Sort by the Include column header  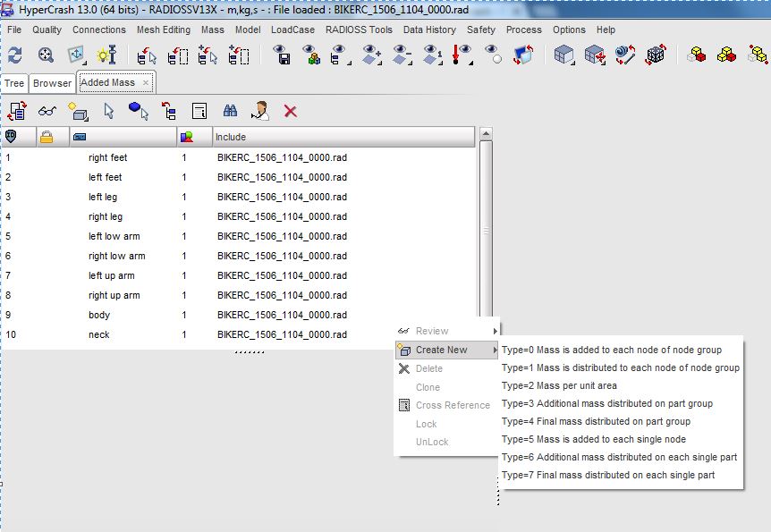coord(343,137)
